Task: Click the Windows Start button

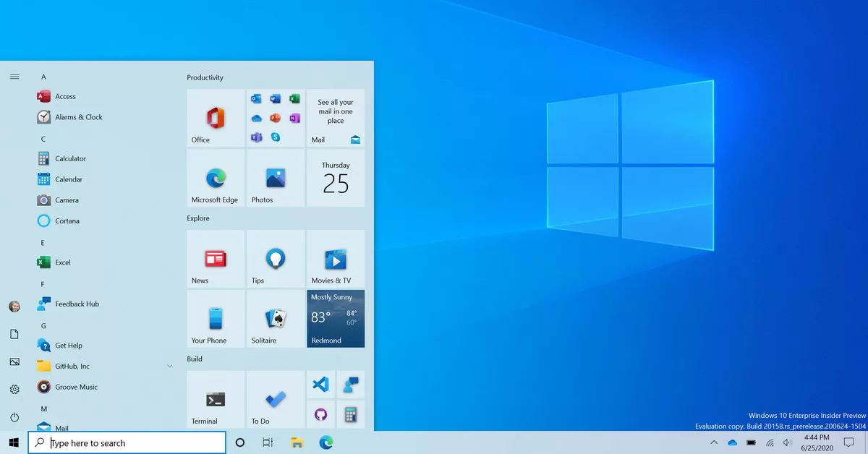Action: click(14, 442)
